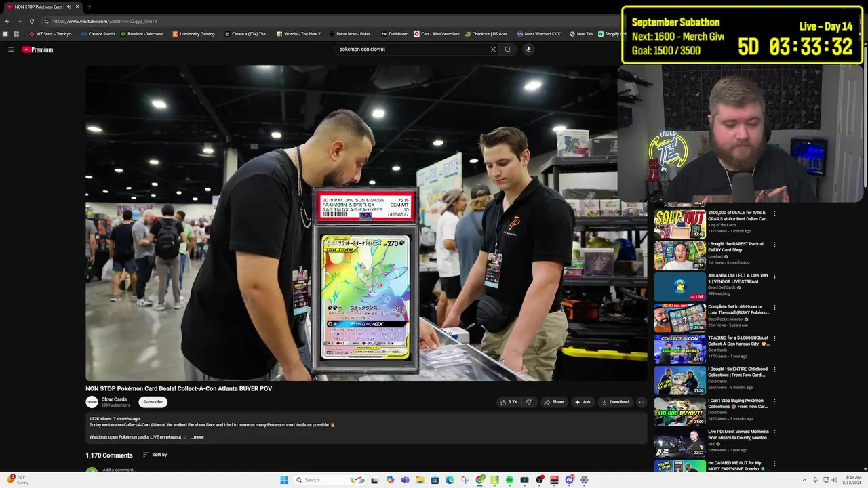Viewport: 868px width, 488px height.
Task: Open the Windows Start menu
Action: pyautogui.click(x=284, y=480)
